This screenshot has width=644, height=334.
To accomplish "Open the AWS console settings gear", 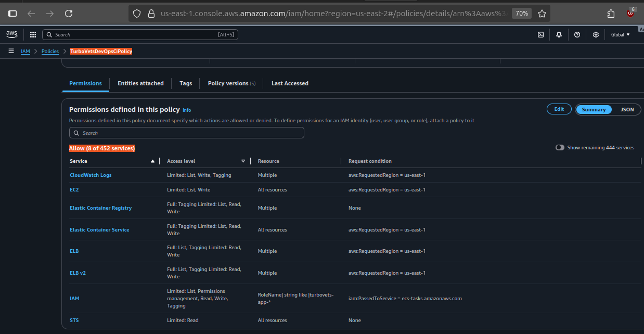I will 595,34.
